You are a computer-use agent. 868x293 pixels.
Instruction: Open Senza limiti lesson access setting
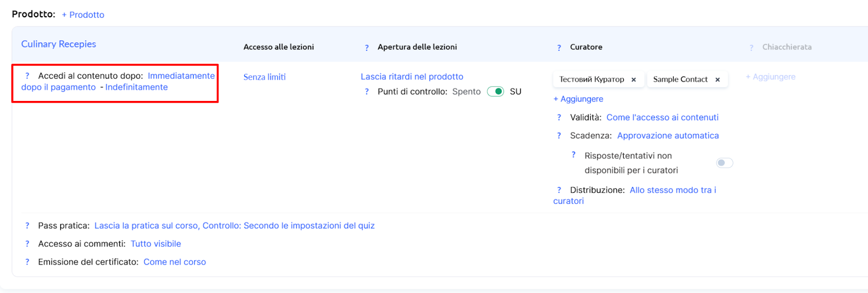tap(264, 77)
